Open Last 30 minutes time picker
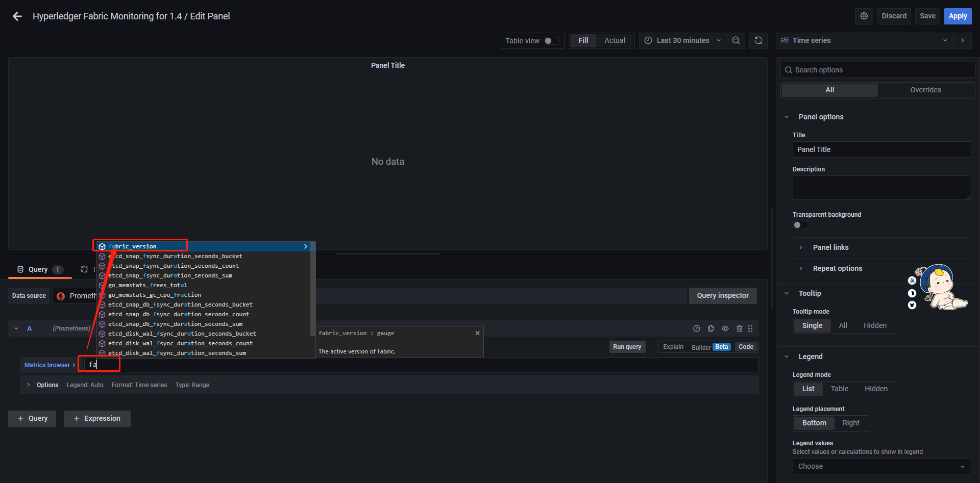Image resolution: width=980 pixels, height=483 pixels. click(x=683, y=41)
